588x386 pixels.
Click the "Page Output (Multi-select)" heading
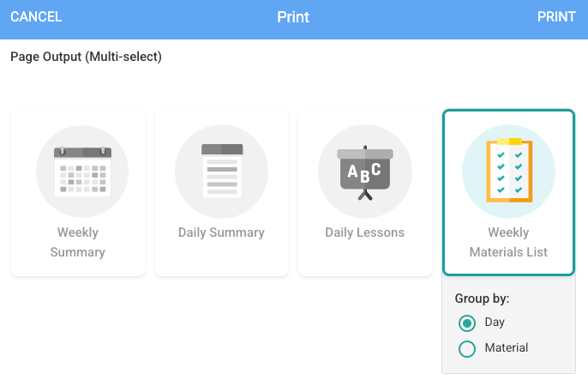click(x=86, y=57)
